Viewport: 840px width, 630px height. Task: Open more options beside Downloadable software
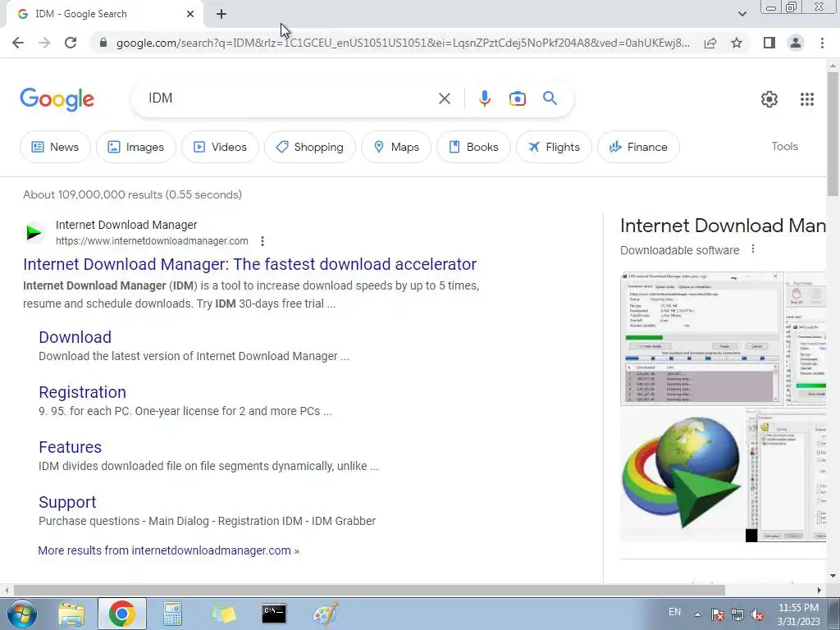click(753, 249)
